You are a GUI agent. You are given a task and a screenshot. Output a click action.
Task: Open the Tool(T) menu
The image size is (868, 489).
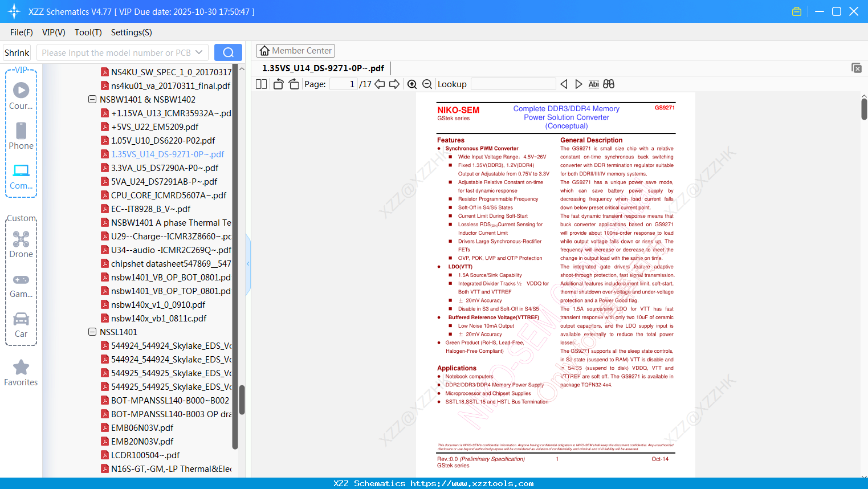click(x=88, y=32)
